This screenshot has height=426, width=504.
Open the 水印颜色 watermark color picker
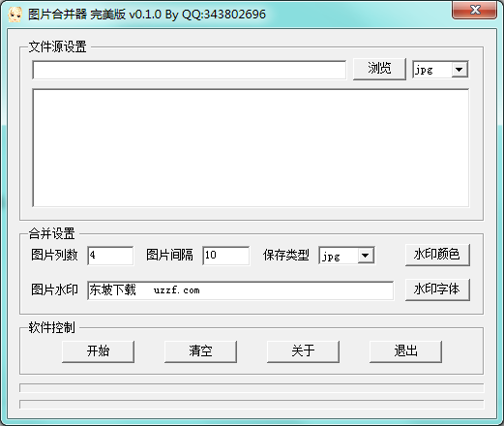[437, 255]
